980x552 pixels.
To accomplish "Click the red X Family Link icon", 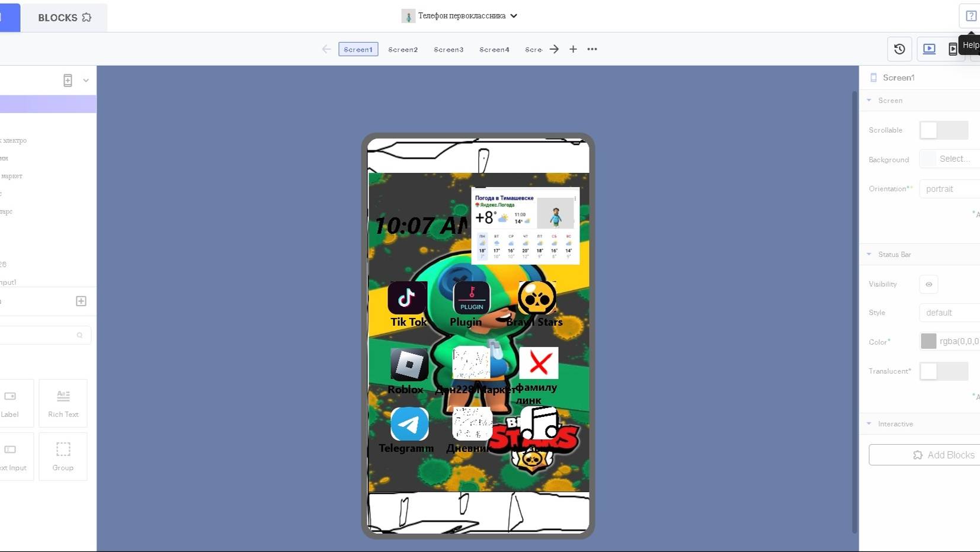I will coord(539,363).
